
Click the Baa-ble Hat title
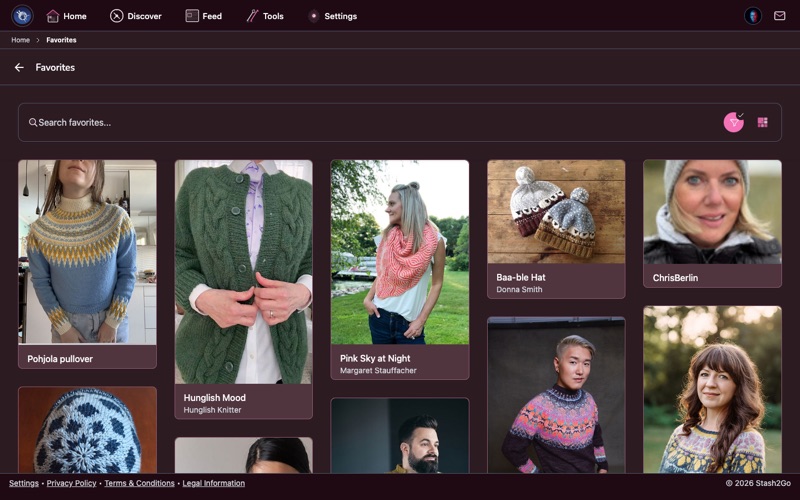tap(521, 277)
